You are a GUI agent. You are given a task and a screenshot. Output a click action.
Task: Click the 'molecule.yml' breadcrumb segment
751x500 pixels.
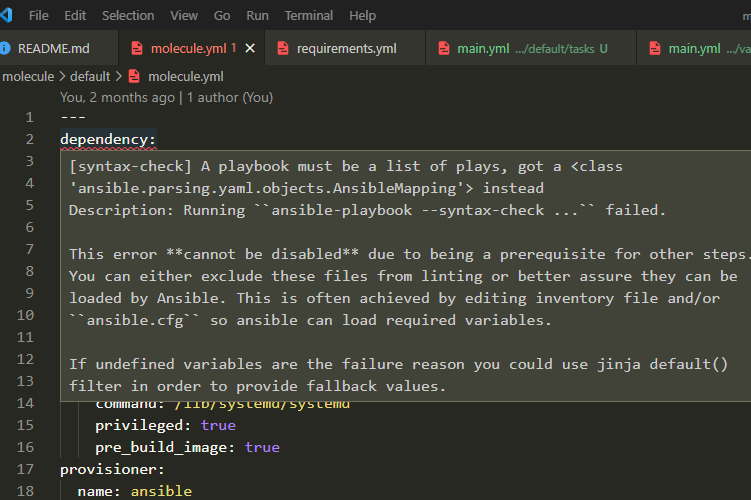[x=186, y=77]
